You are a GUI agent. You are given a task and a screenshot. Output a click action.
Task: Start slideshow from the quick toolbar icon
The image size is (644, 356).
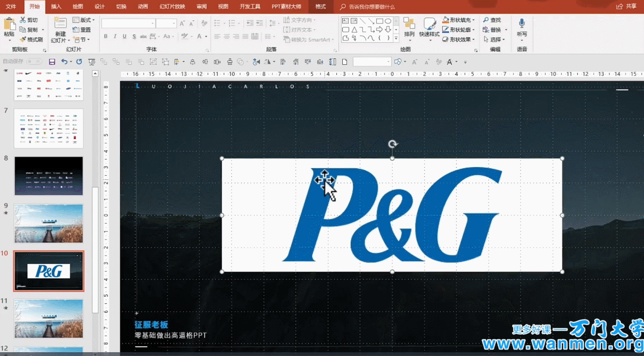(92, 62)
